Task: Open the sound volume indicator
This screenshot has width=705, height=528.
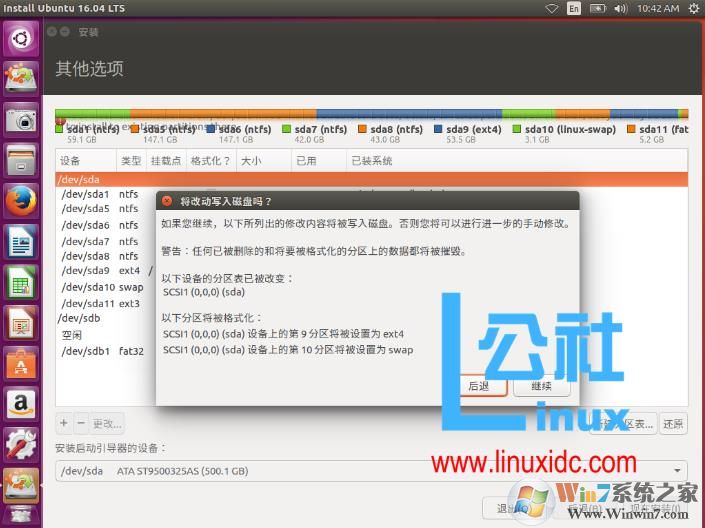Action: coord(620,8)
